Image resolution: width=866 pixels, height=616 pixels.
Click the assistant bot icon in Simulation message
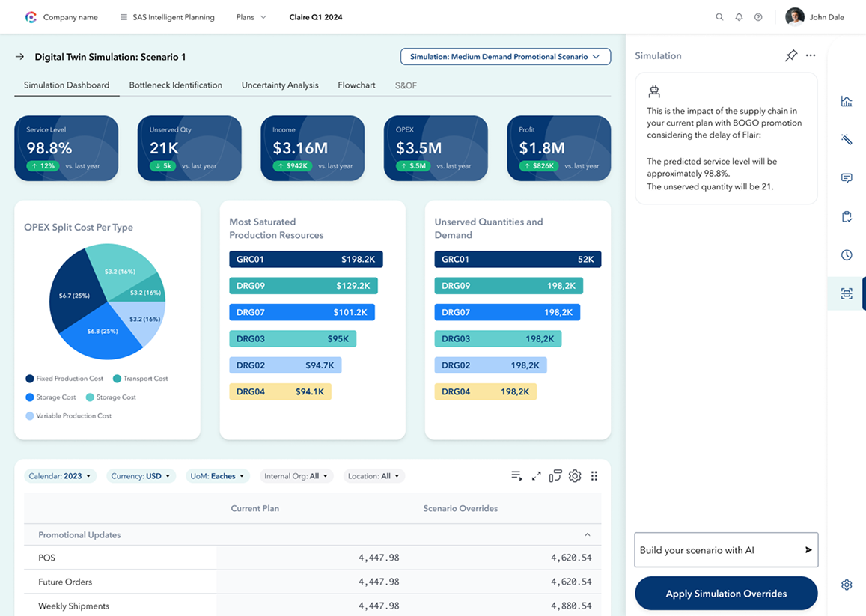(x=654, y=91)
